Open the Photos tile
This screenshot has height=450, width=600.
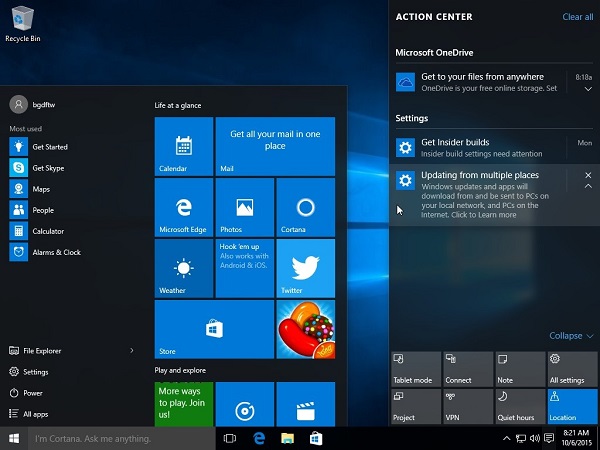tap(245, 207)
